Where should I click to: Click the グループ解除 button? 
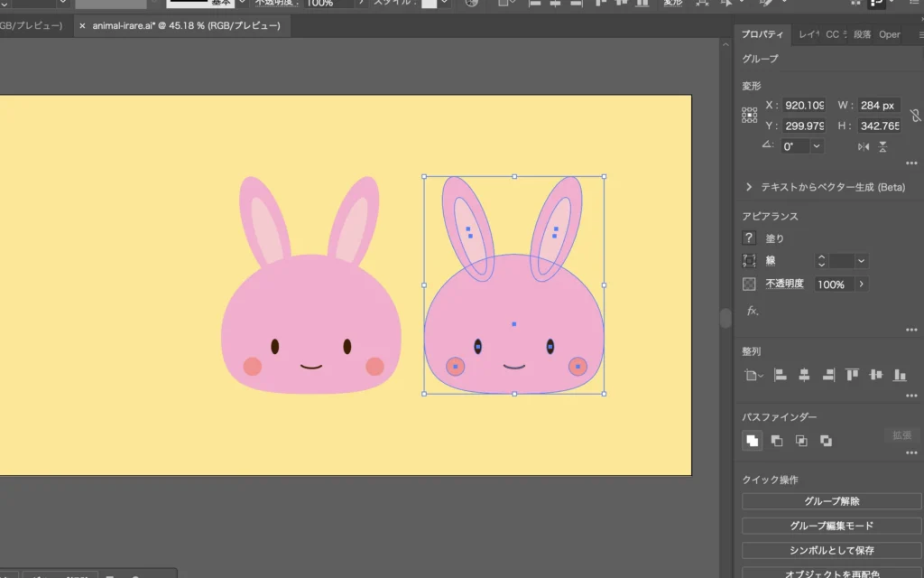(831, 501)
